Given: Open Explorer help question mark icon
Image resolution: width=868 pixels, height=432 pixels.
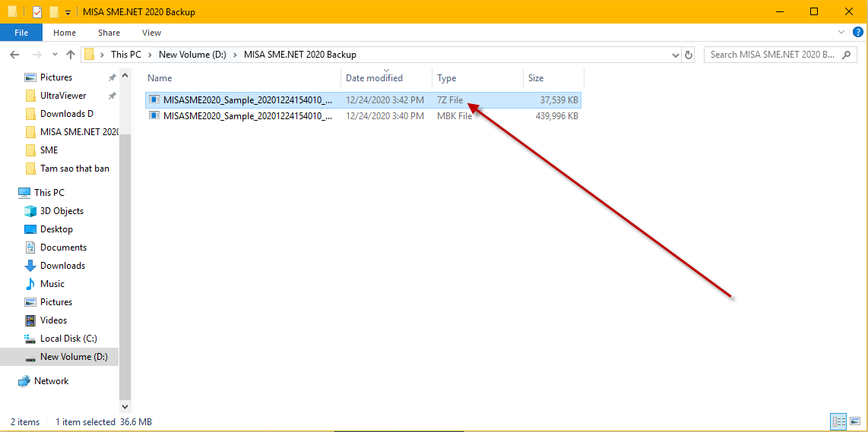Looking at the screenshot, I should pyautogui.click(x=858, y=32).
